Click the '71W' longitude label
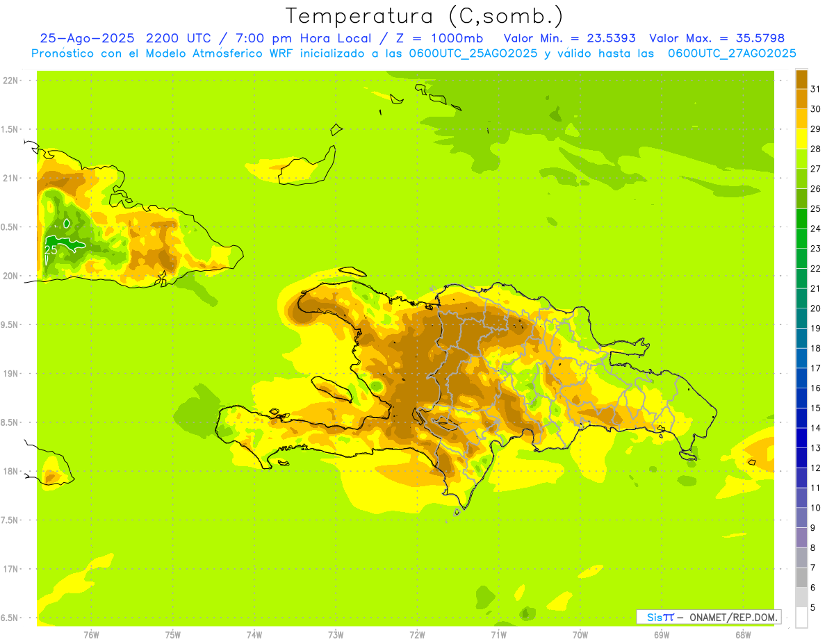The height and width of the screenshot is (644, 834). [x=498, y=635]
